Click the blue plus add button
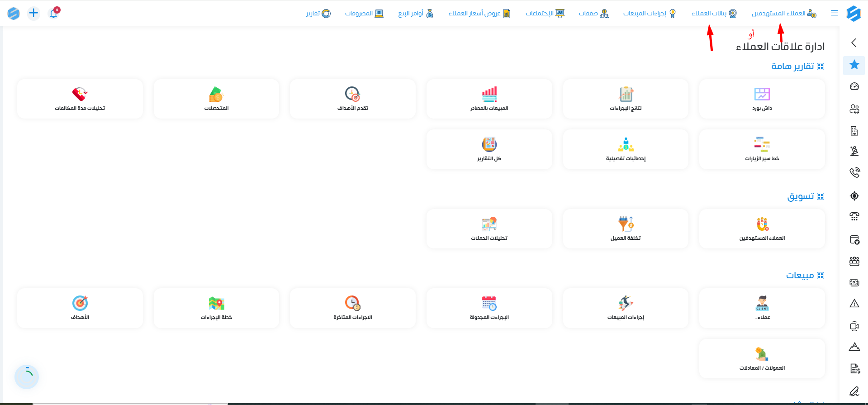Image resolution: width=868 pixels, height=405 pixels. [33, 13]
